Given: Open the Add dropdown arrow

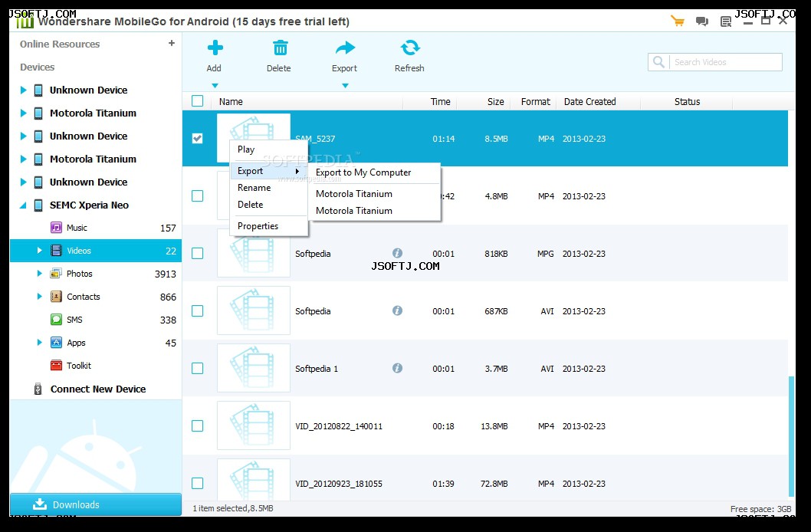Looking at the screenshot, I should pos(215,86).
